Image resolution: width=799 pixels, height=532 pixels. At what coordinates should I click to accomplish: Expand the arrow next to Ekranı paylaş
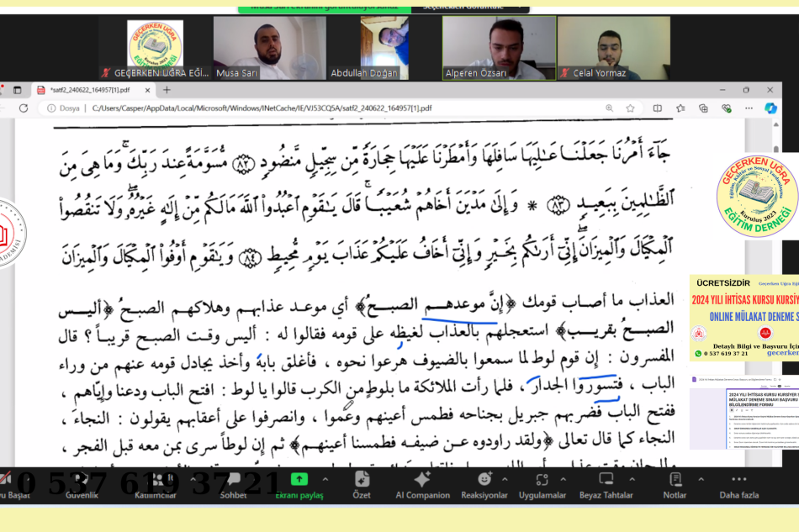pos(325,477)
